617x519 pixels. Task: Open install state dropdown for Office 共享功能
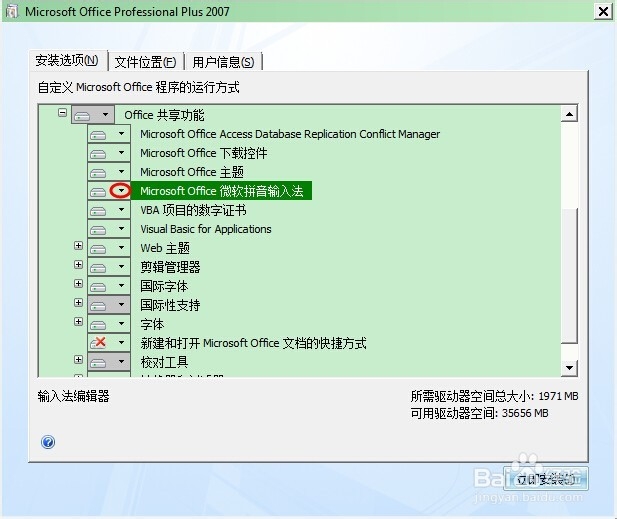pos(105,115)
